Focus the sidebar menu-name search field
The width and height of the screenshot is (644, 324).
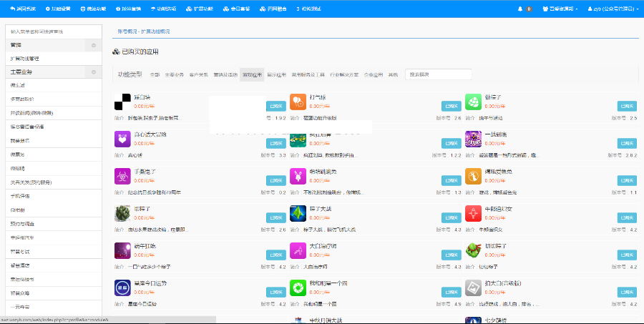[54, 31]
